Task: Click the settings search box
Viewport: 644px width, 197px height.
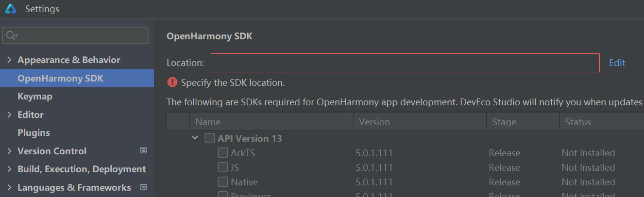Action: click(75, 36)
